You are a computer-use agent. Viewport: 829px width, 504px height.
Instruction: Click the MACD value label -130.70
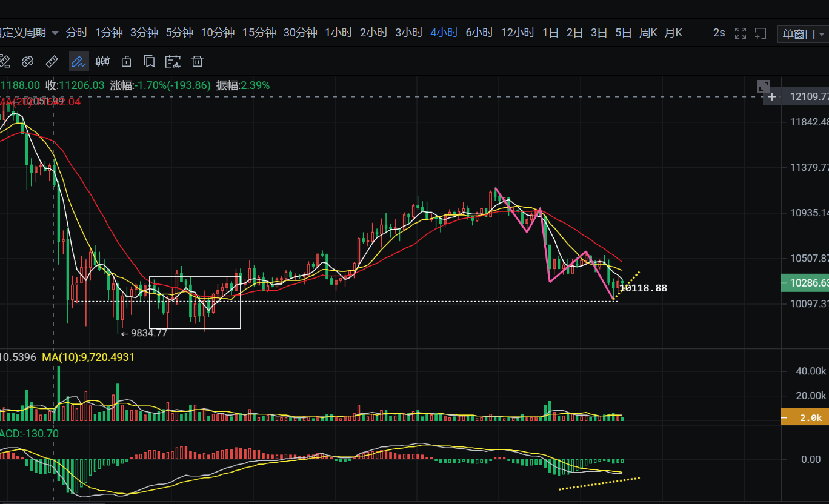(x=29, y=433)
